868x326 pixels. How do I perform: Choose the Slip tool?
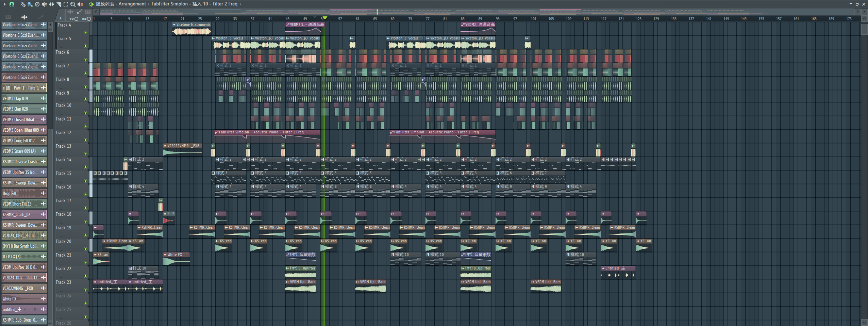click(51, 4)
